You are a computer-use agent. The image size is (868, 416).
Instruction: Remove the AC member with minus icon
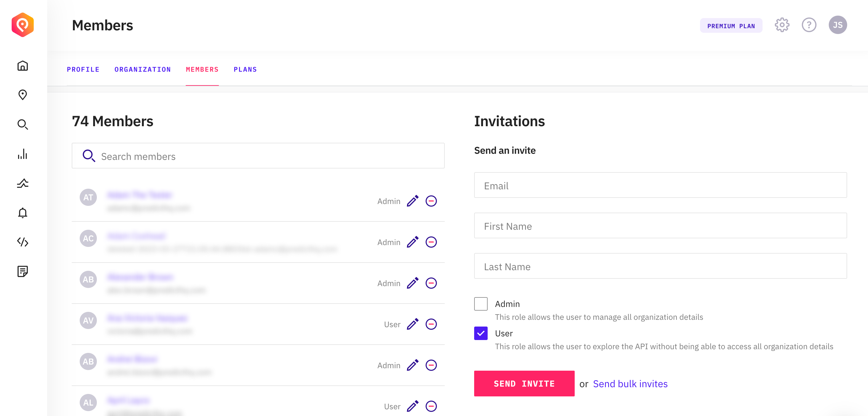pyautogui.click(x=431, y=242)
